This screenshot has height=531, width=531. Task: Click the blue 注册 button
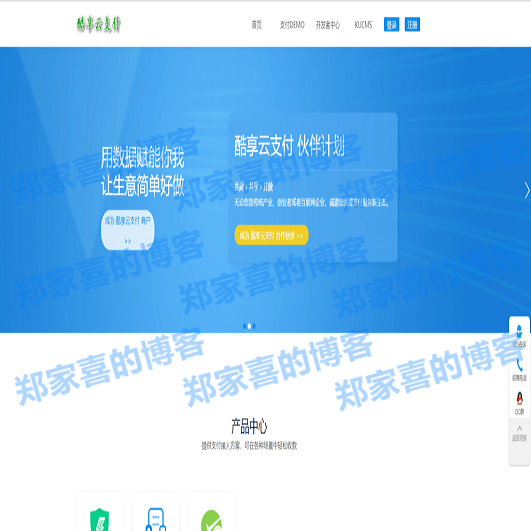412,24
